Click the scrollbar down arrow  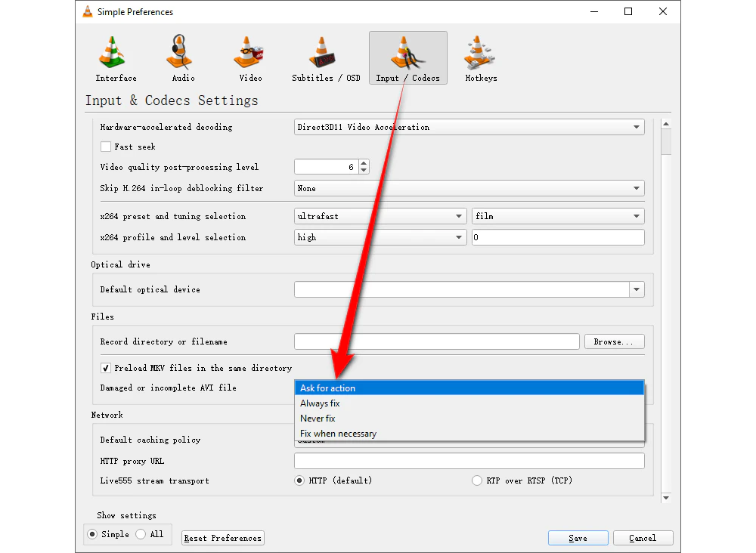[666, 498]
